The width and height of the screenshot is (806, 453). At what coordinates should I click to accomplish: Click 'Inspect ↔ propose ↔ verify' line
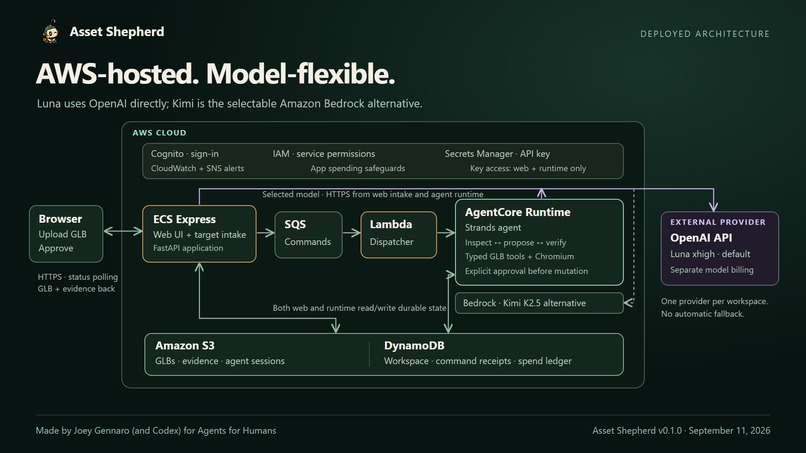click(516, 243)
